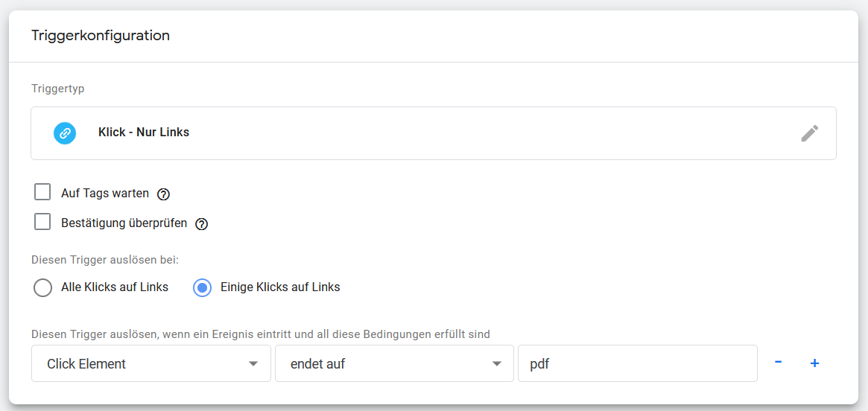The width and height of the screenshot is (868, 411).
Task: Click the arrow in Click Element dropdown
Action: click(x=253, y=364)
